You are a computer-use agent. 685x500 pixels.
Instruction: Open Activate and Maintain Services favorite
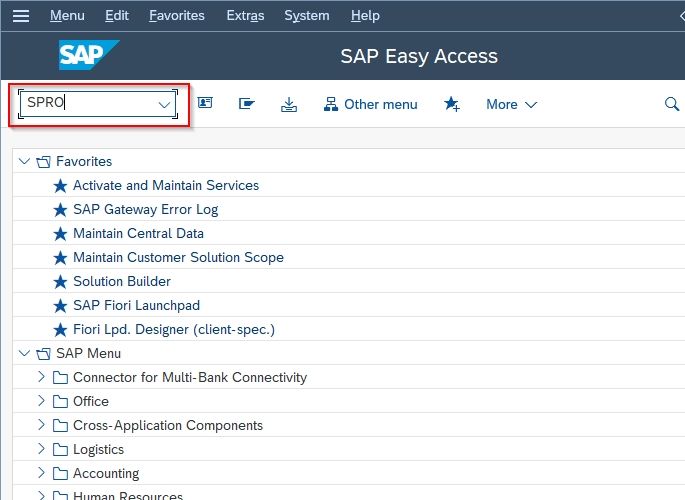166,185
